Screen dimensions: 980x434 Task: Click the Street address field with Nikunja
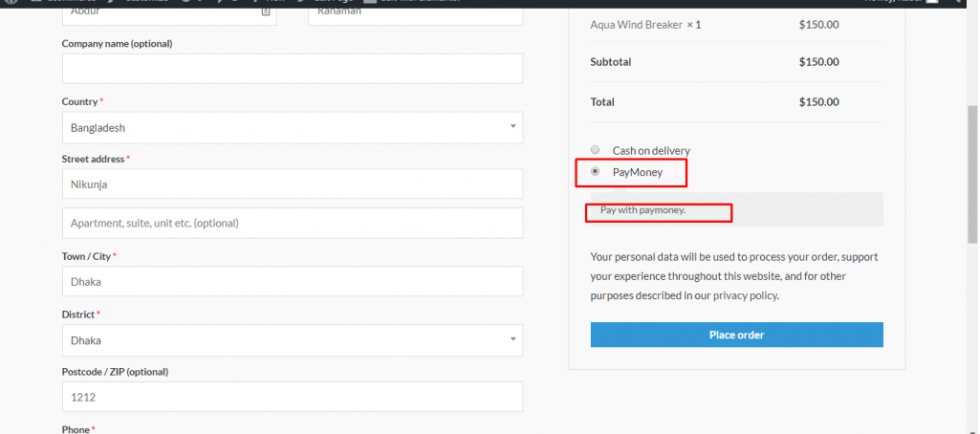point(292,184)
